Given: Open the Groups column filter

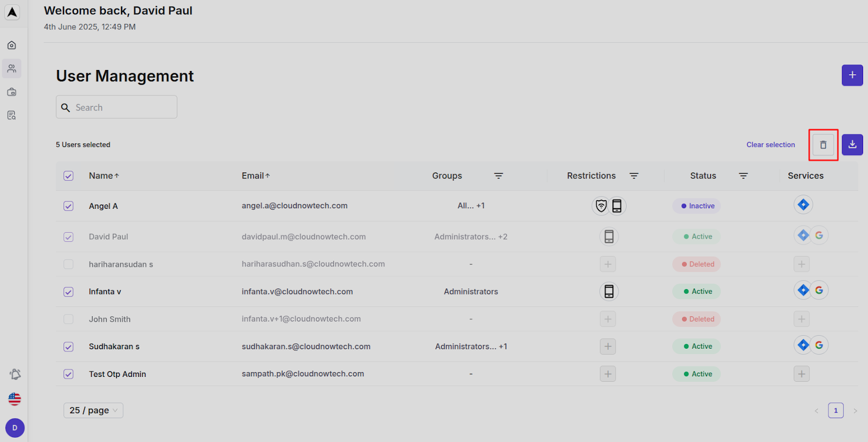Looking at the screenshot, I should point(499,176).
